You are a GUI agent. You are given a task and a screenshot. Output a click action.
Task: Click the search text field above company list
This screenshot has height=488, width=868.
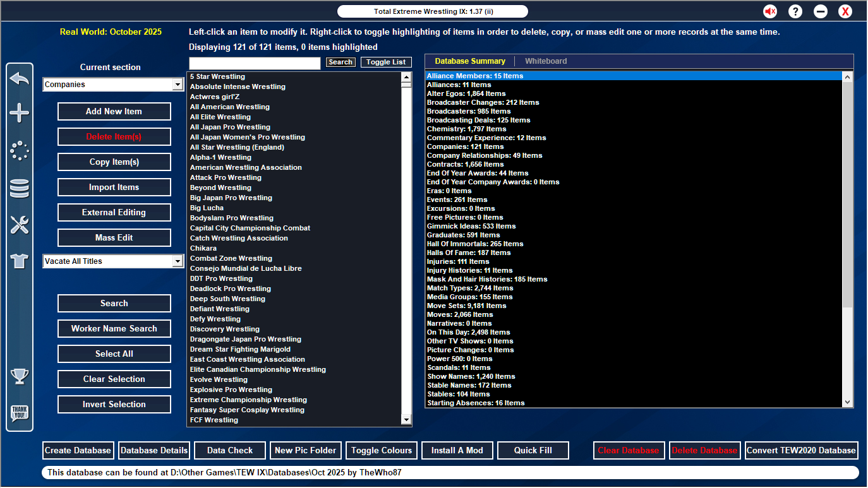[x=255, y=62]
